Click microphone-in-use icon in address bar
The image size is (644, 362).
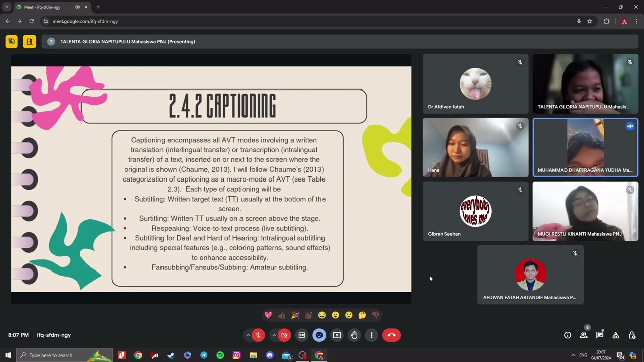point(579,21)
